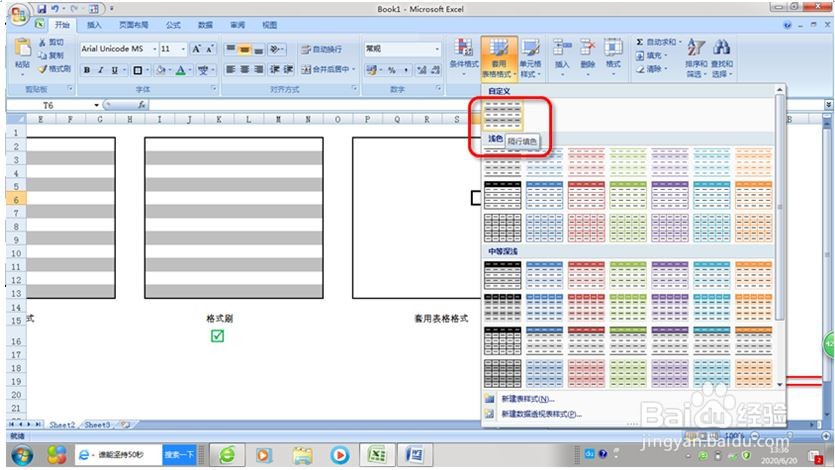Image resolution: width=835 pixels, height=470 pixels.
Task: Open text orientation tool
Action: (275, 49)
